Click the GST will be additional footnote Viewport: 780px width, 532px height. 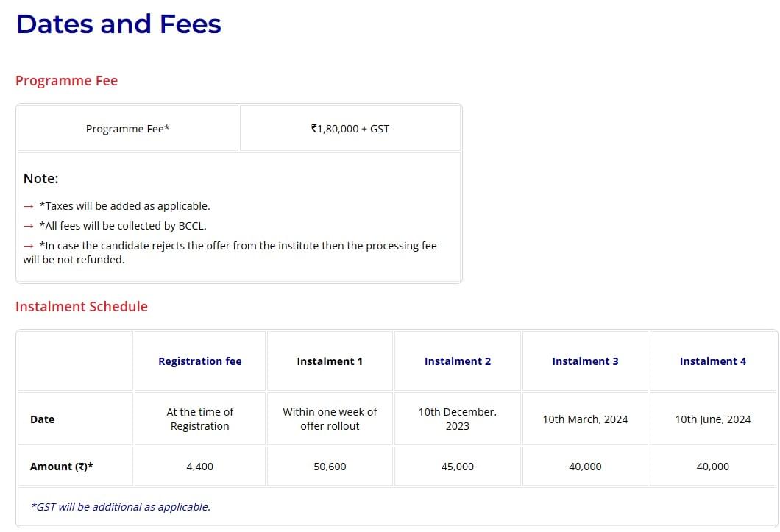tap(121, 507)
